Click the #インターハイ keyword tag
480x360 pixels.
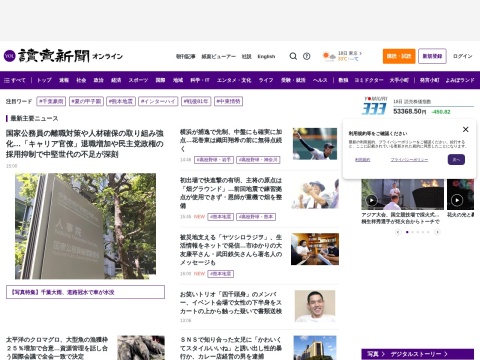click(x=158, y=101)
